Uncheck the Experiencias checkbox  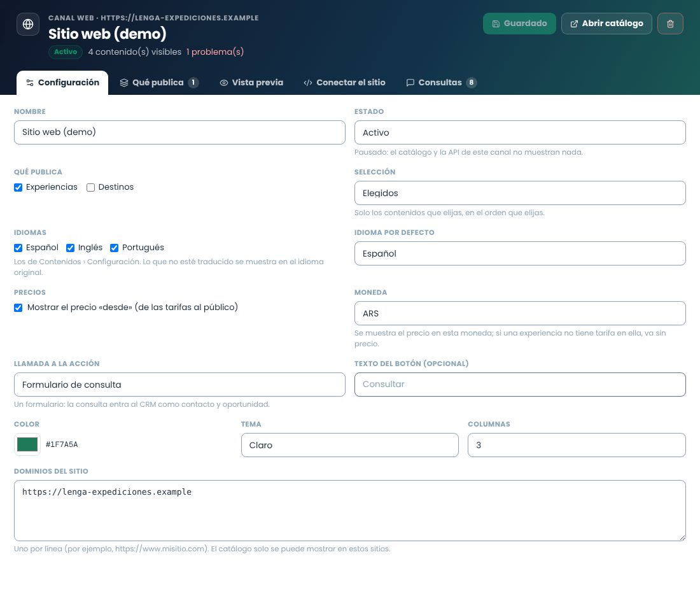click(x=18, y=188)
